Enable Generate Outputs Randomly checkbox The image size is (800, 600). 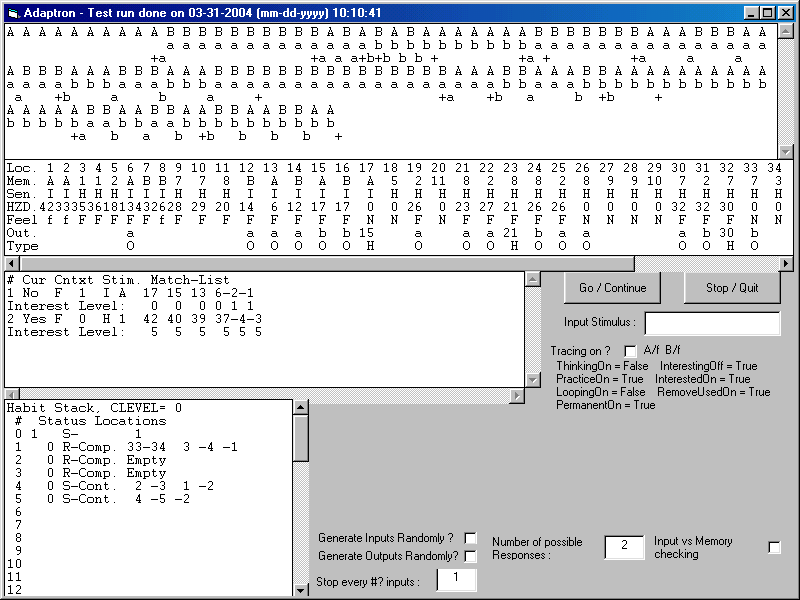point(470,556)
